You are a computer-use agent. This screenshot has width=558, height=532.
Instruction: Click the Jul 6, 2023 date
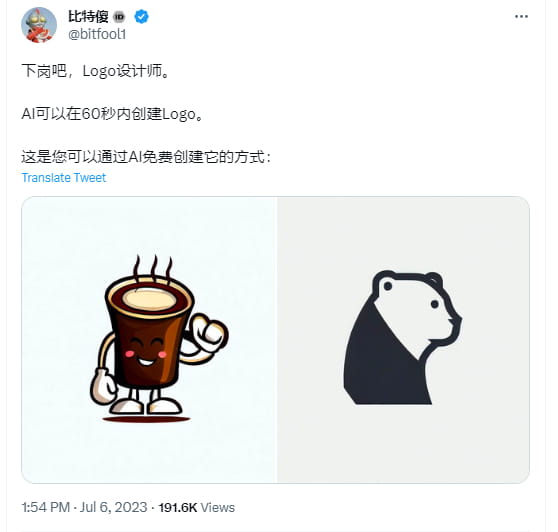pos(113,507)
